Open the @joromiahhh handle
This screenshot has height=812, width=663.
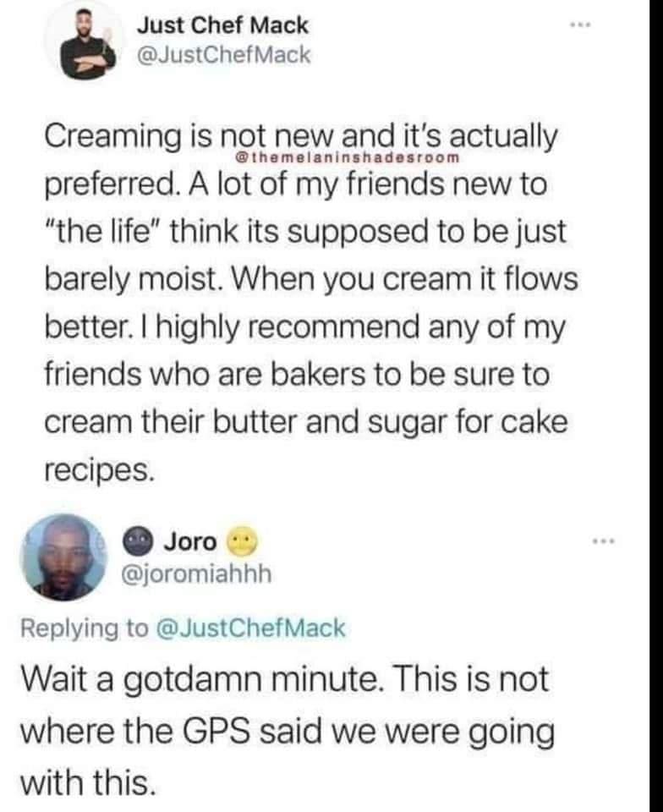click(x=198, y=575)
